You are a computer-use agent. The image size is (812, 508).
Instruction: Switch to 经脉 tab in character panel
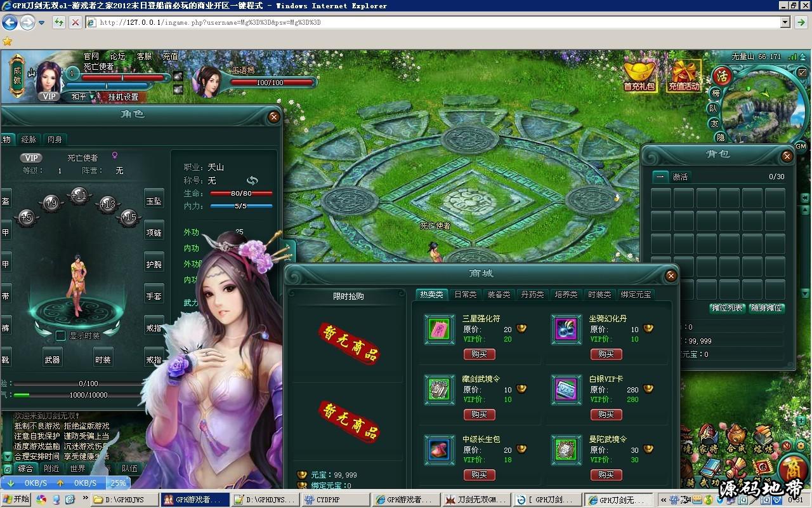tap(29, 139)
